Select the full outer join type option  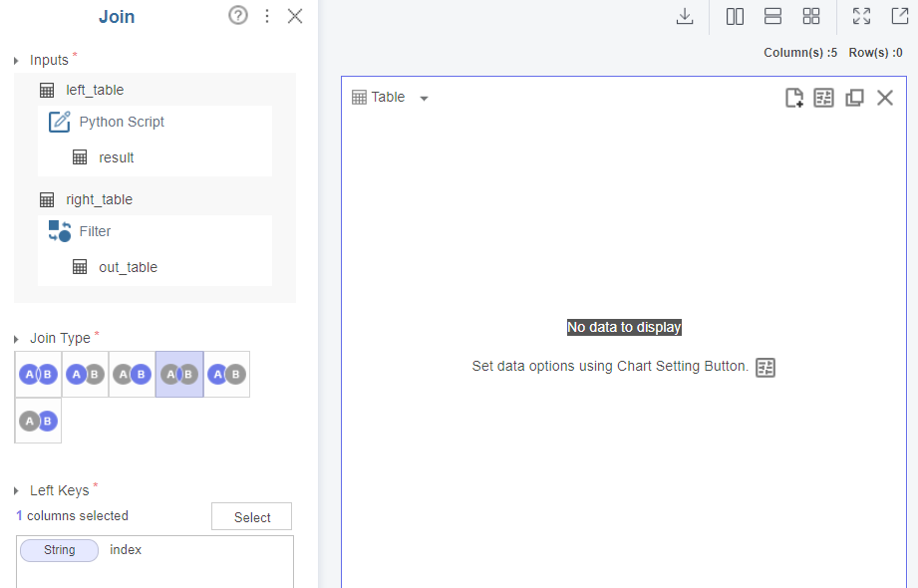point(38,375)
